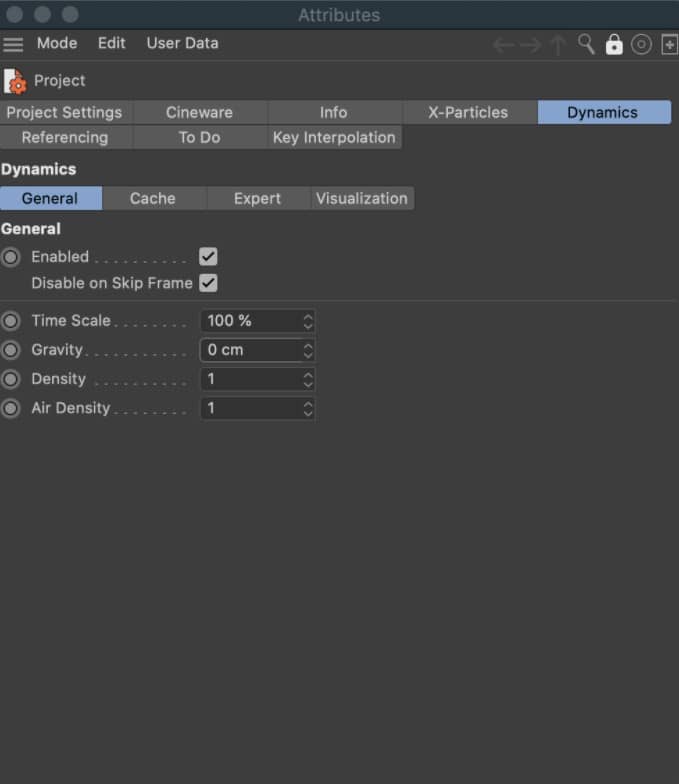Image resolution: width=679 pixels, height=784 pixels.
Task: Toggle the Density keyframe circle
Action: 10,379
